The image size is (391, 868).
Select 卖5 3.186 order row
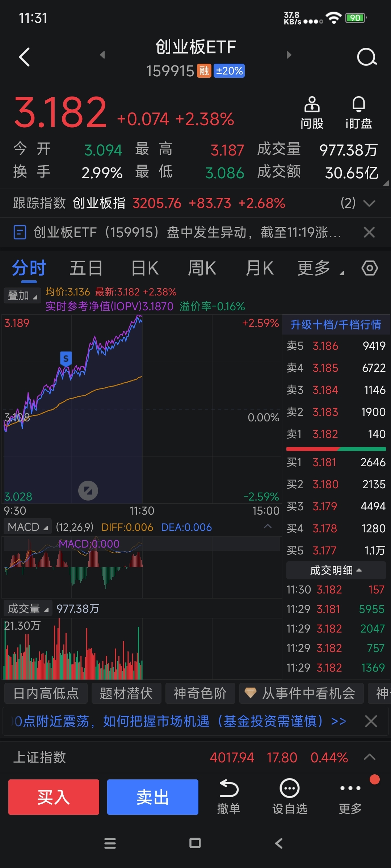click(x=336, y=346)
